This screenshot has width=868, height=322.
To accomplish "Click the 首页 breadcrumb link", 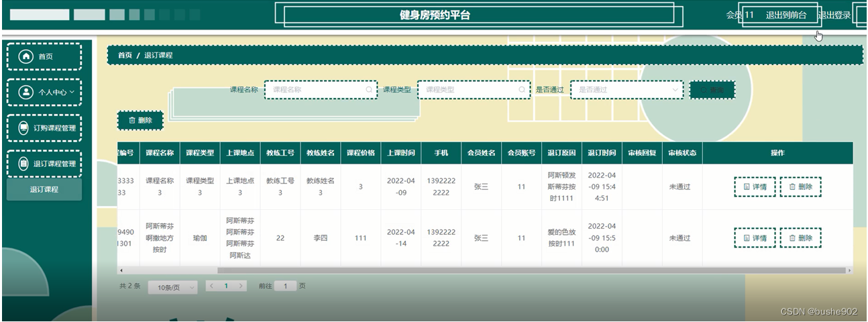I will [x=125, y=55].
